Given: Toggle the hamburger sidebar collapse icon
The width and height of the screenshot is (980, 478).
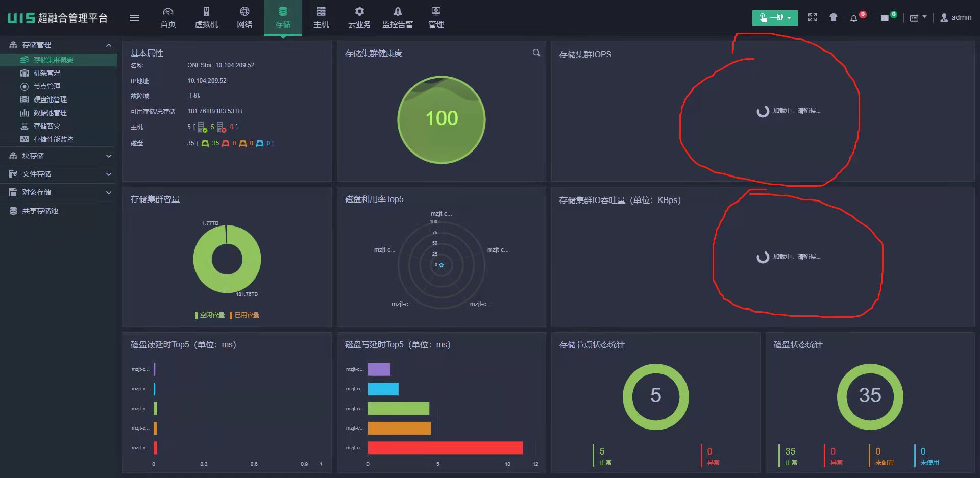Looking at the screenshot, I should pos(134,18).
